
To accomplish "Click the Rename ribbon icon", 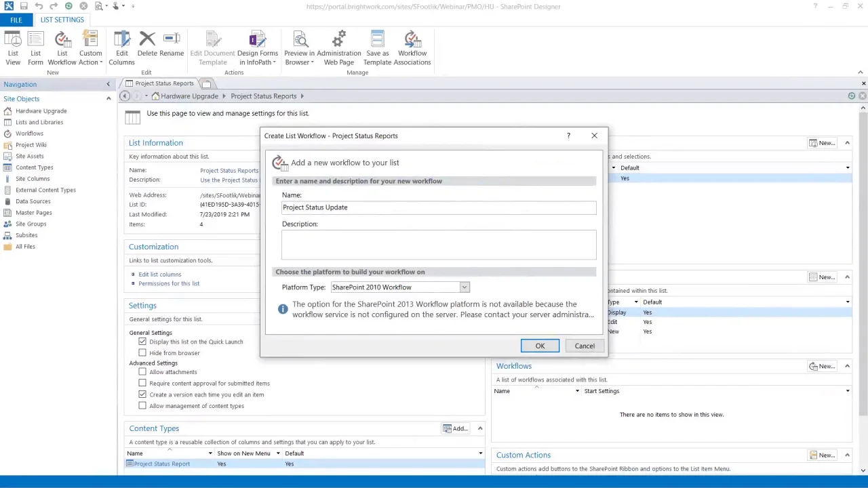I will pos(172,44).
